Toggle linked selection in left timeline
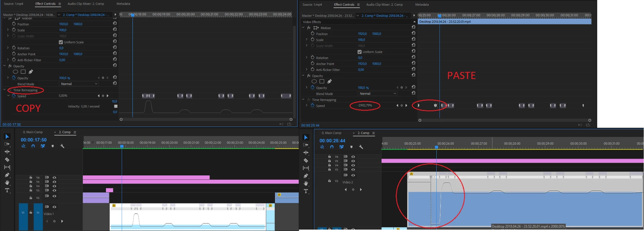Viewport: 644px width, 231px height. (x=43, y=146)
